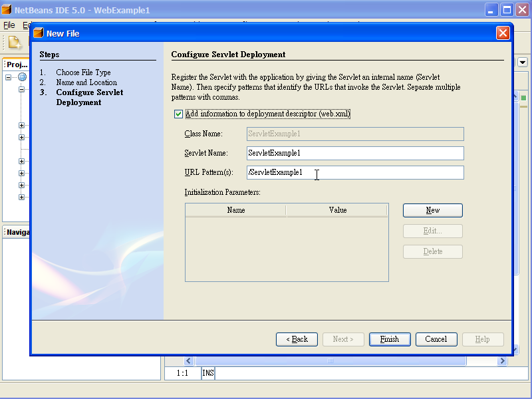Viewport: 532px width, 399px height.
Task: Click the New parameter button
Action: click(433, 210)
